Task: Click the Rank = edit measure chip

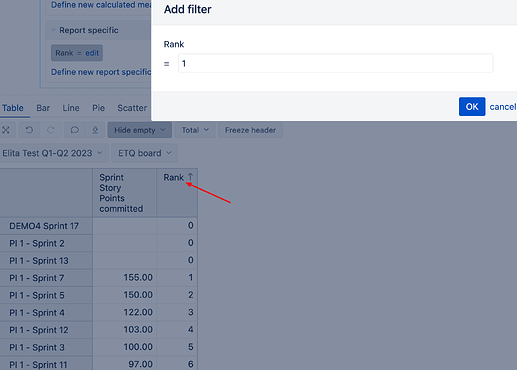Action: pyautogui.click(x=77, y=53)
